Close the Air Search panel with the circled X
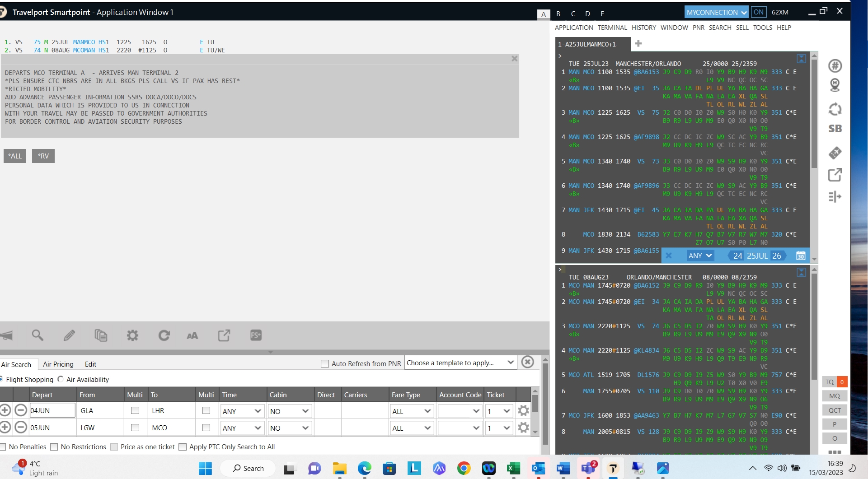 point(527,362)
